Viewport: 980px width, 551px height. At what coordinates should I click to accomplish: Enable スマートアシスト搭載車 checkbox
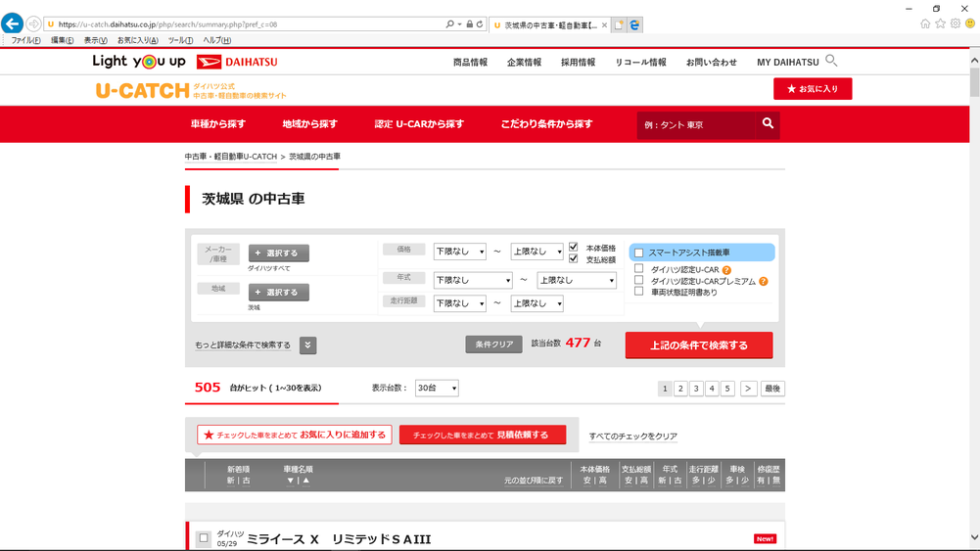[639, 253]
